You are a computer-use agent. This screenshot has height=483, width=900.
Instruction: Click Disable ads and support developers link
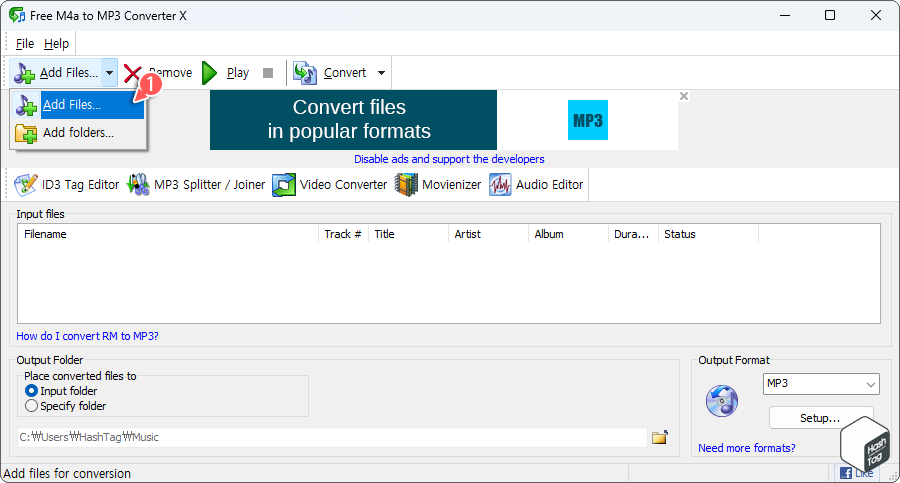coord(449,159)
